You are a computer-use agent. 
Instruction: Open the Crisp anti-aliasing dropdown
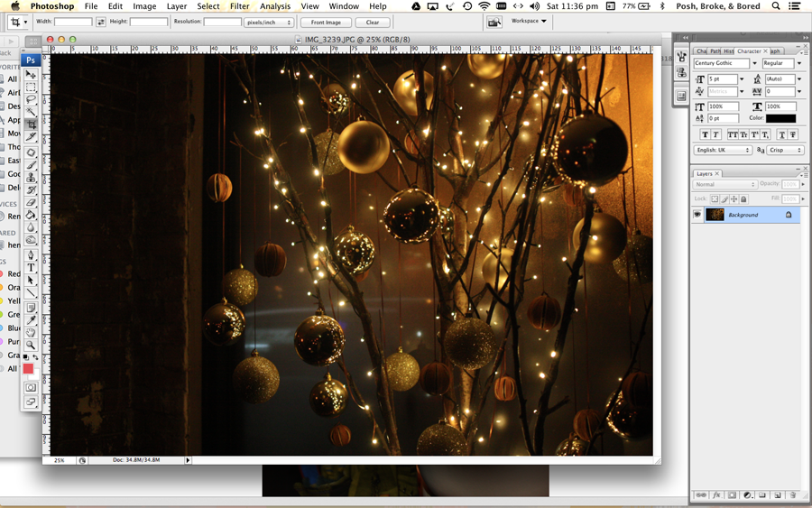(x=785, y=150)
